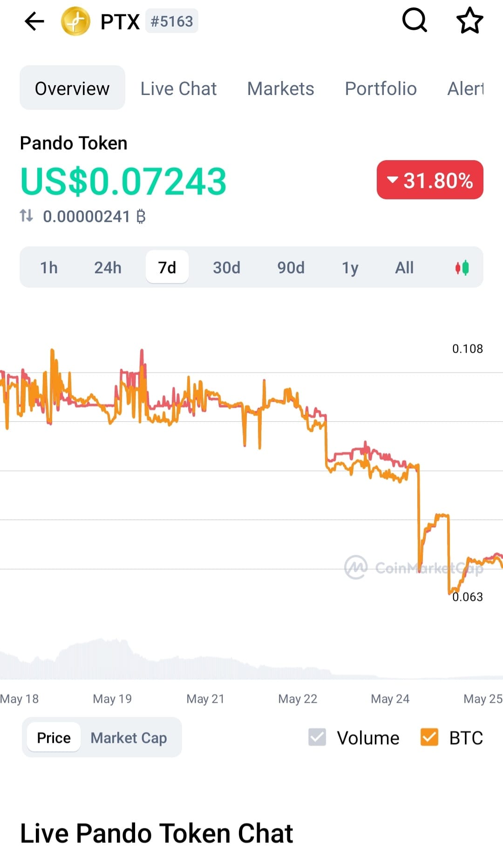
Task: Tap the May 19 date on chart axis
Action: click(x=112, y=698)
